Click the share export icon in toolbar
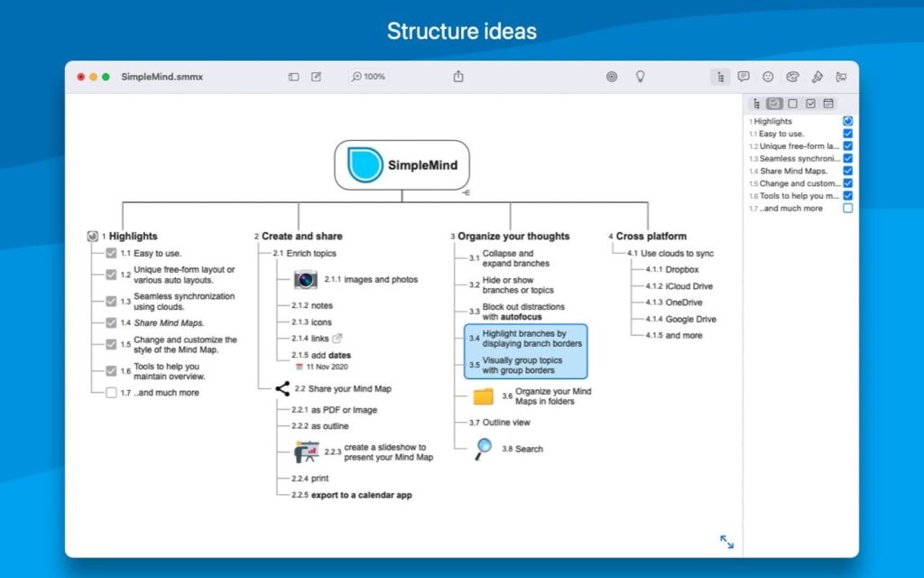The image size is (924, 578). point(457,77)
